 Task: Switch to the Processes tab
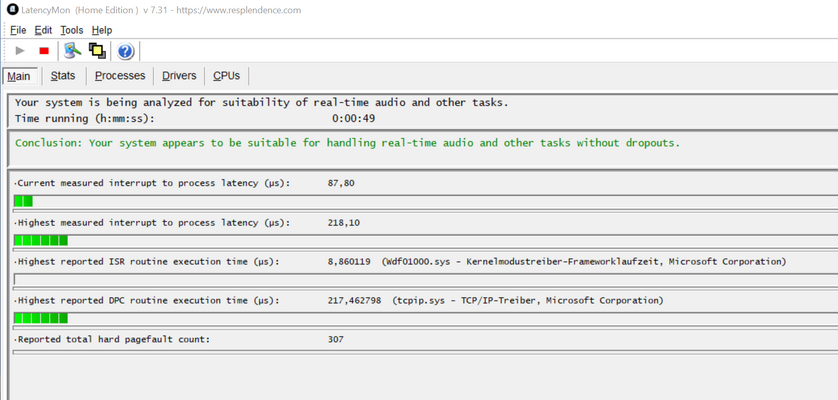(x=120, y=76)
